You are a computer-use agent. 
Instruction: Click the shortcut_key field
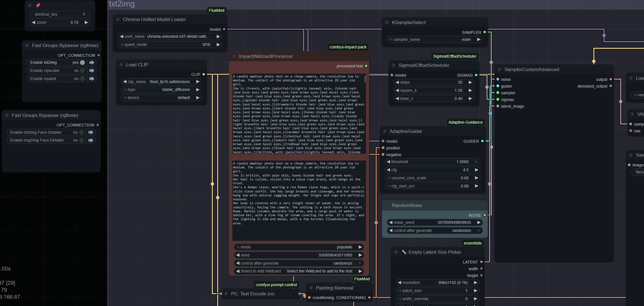pyautogui.click(x=60, y=14)
